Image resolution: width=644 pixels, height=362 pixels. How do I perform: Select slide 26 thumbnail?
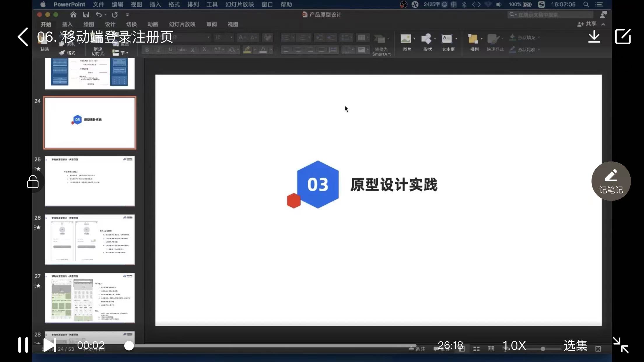point(90,239)
